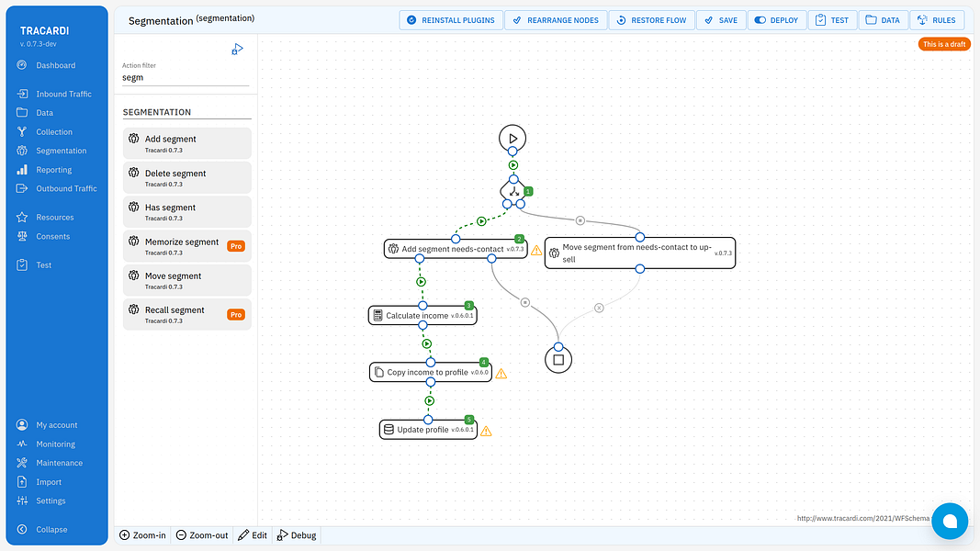
Task: Select the 'Move segment from needs-contact' node
Action: point(640,253)
